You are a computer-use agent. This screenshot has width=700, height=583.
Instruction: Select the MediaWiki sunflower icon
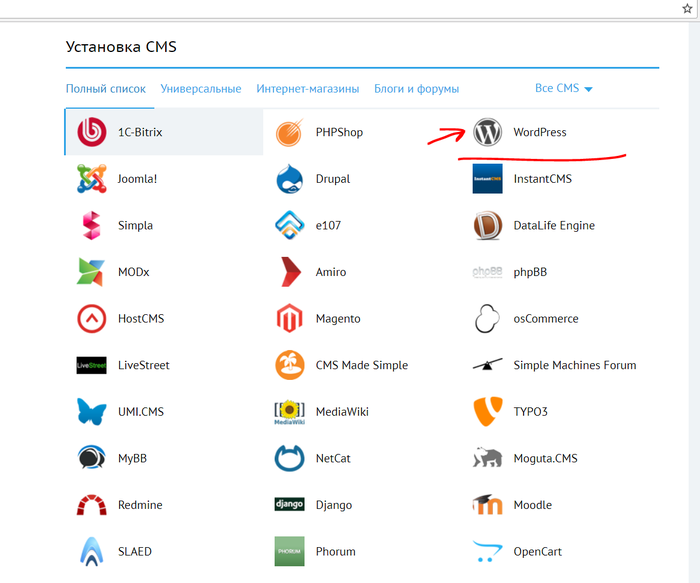pos(289,412)
